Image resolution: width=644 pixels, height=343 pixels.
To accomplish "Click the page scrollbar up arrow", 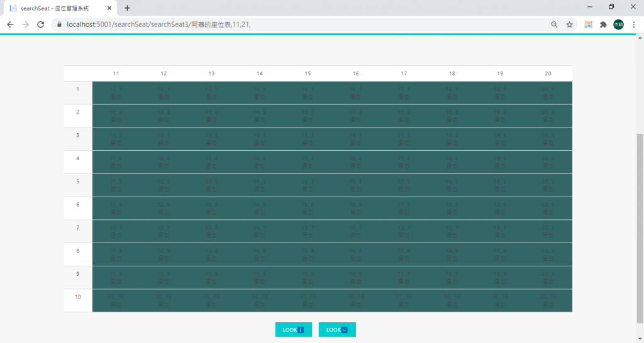I will pos(640,38).
